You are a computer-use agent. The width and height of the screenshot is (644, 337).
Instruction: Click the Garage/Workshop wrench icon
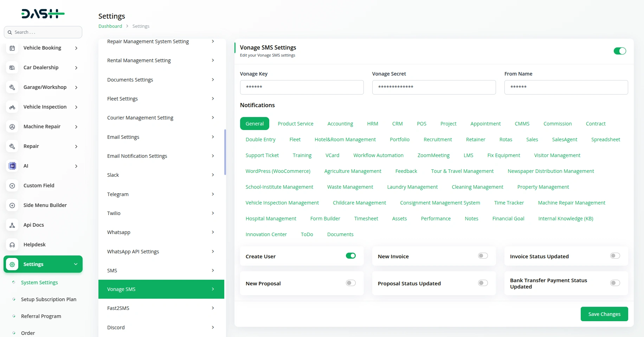pyautogui.click(x=12, y=88)
